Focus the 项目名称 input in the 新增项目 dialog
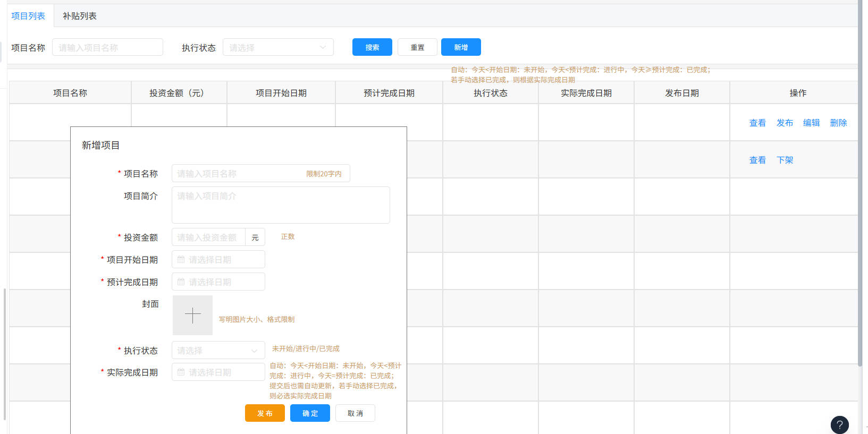Image resolution: width=868 pixels, height=434 pixels. click(x=260, y=174)
